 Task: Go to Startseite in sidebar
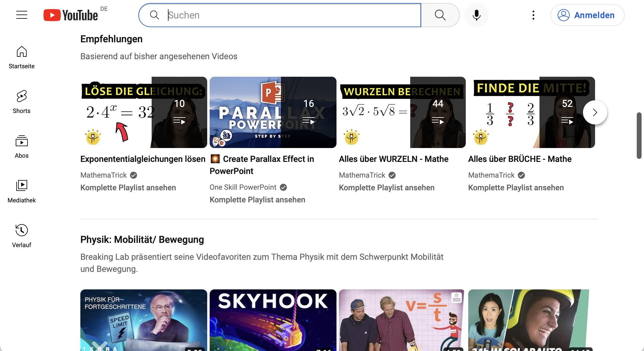22,57
